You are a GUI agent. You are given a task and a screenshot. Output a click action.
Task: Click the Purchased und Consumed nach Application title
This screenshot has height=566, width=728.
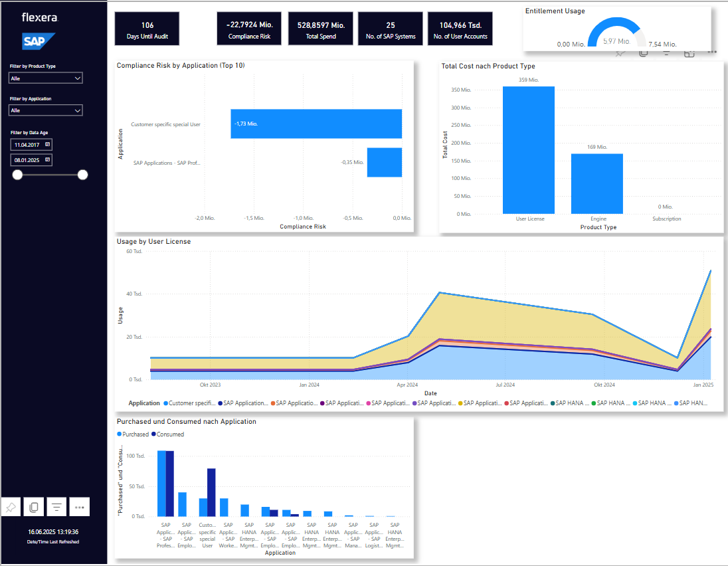[x=186, y=422]
